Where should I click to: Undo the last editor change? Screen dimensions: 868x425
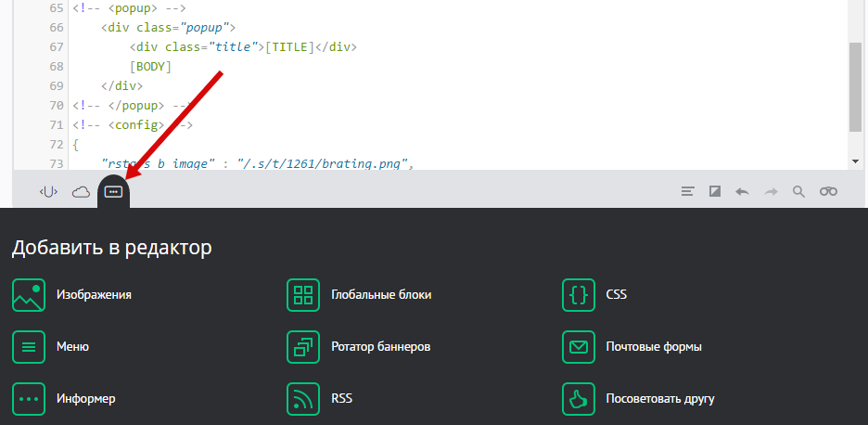pos(742,192)
